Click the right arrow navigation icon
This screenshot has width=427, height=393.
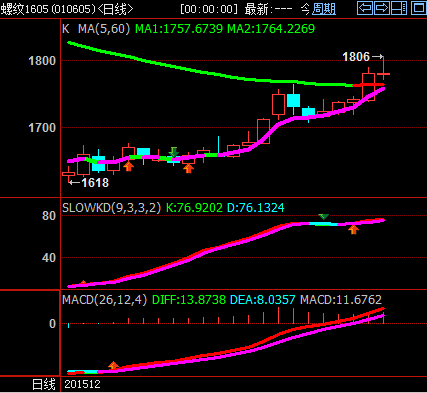tap(382, 8)
